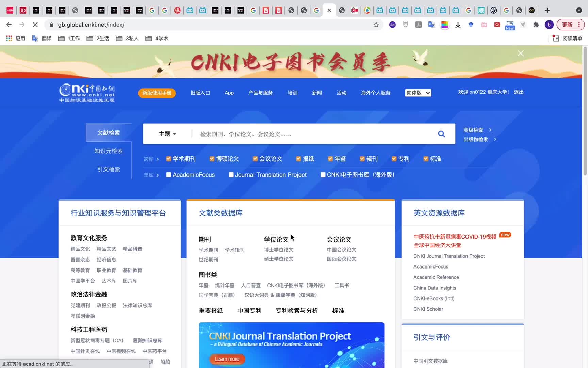
Task: Click the shield extension icon
Action: [406, 25]
